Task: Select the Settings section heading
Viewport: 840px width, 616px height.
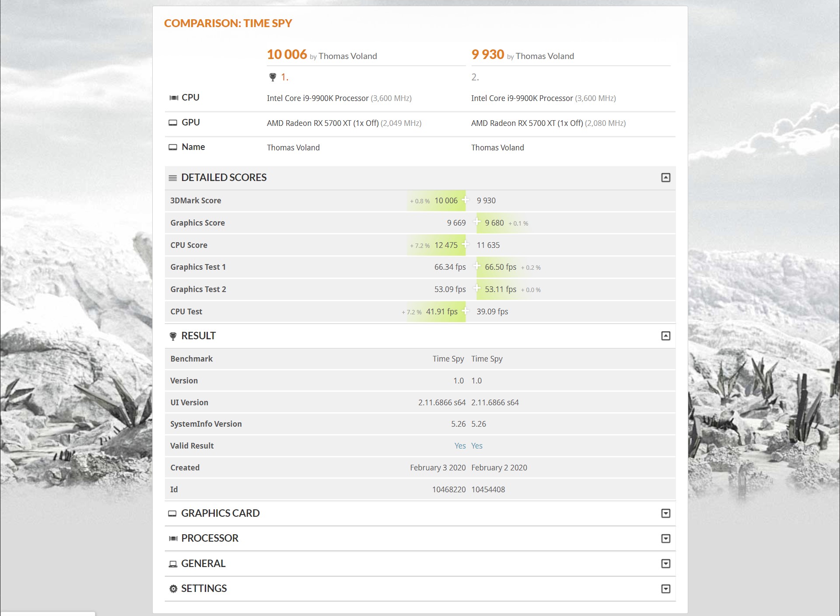Action: [x=204, y=588]
